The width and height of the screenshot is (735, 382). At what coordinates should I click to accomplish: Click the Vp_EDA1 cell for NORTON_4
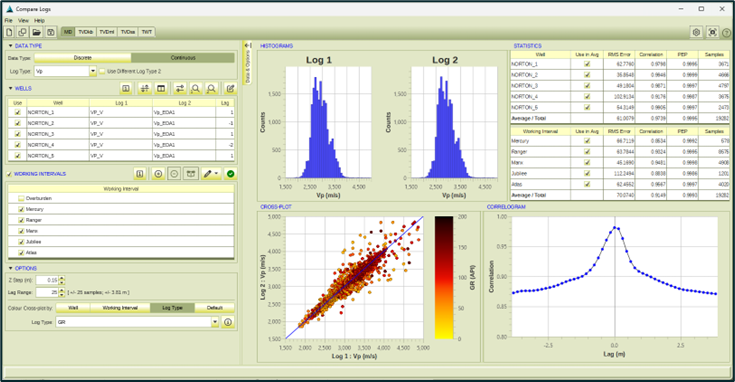[x=184, y=145]
